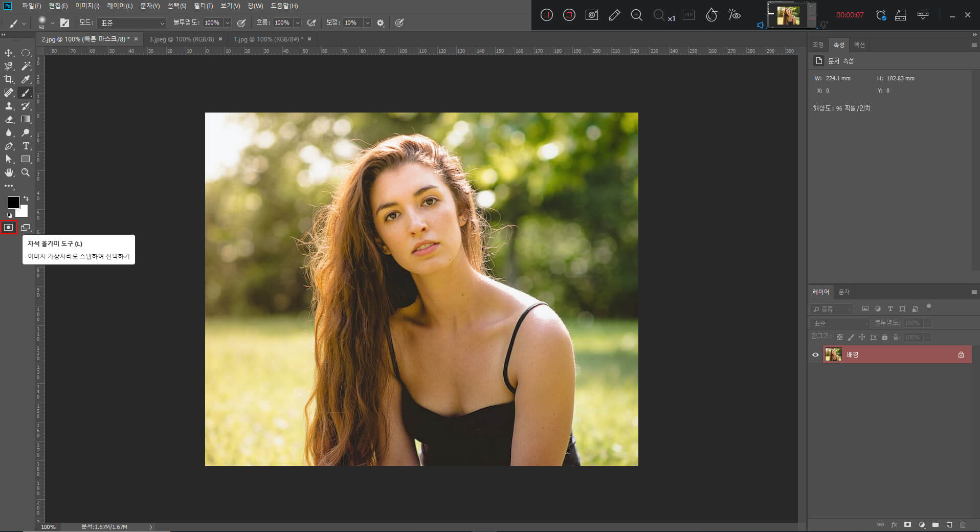Select the Move tool
980x532 pixels.
pyautogui.click(x=9, y=53)
